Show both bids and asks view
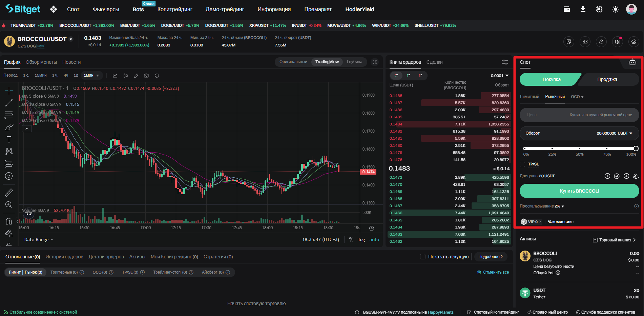The width and height of the screenshot is (644, 316). coord(396,76)
